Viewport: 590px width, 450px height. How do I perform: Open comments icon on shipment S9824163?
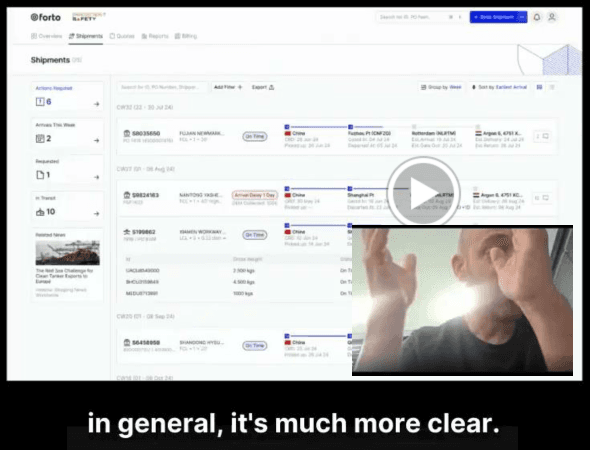click(546, 198)
